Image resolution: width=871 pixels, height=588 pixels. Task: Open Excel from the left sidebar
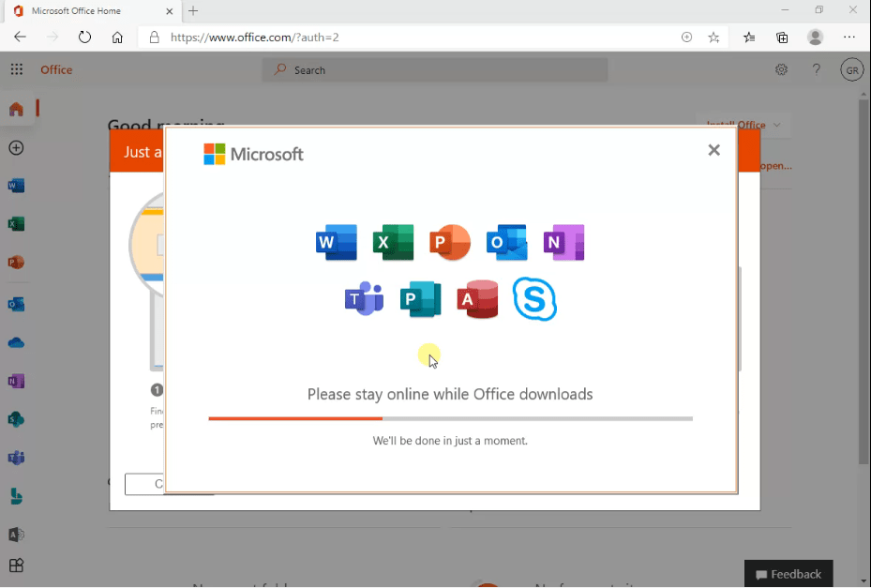pos(16,224)
